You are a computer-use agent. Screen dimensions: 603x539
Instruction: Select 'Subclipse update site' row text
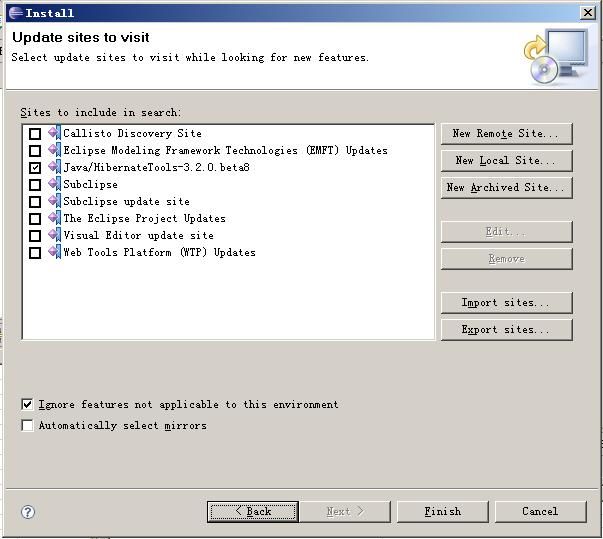point(127,201)
